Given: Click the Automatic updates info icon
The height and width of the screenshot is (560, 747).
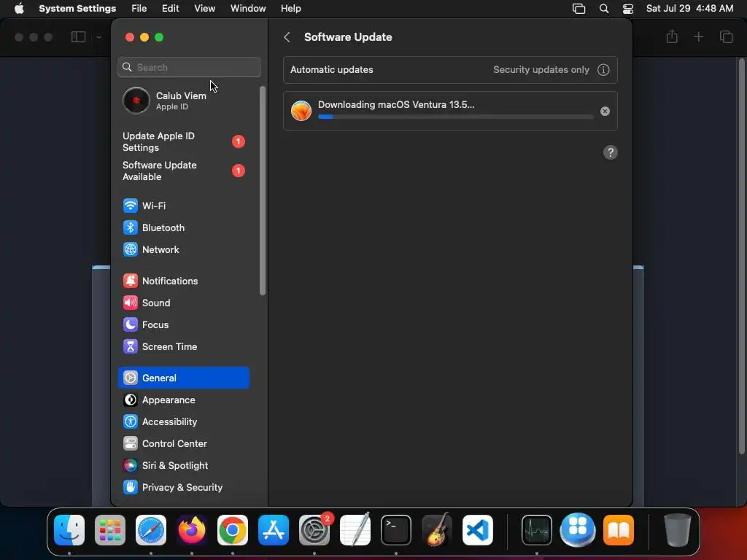Looking at the screenshot, I should click(x=603, y=70).
